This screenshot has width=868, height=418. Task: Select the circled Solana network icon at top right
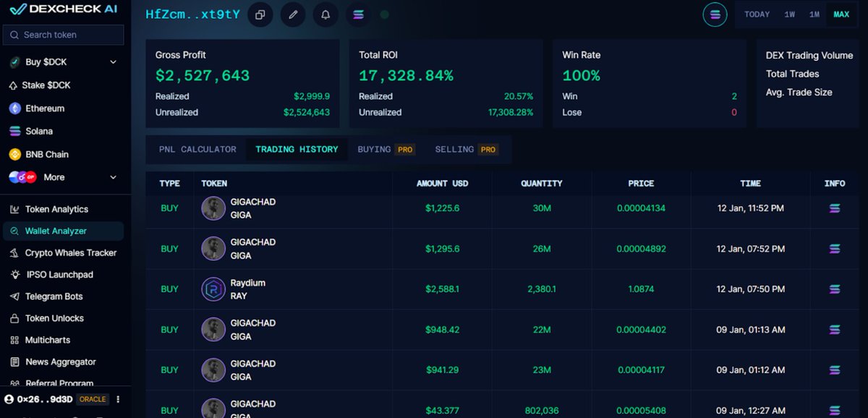tap(715, 14)
